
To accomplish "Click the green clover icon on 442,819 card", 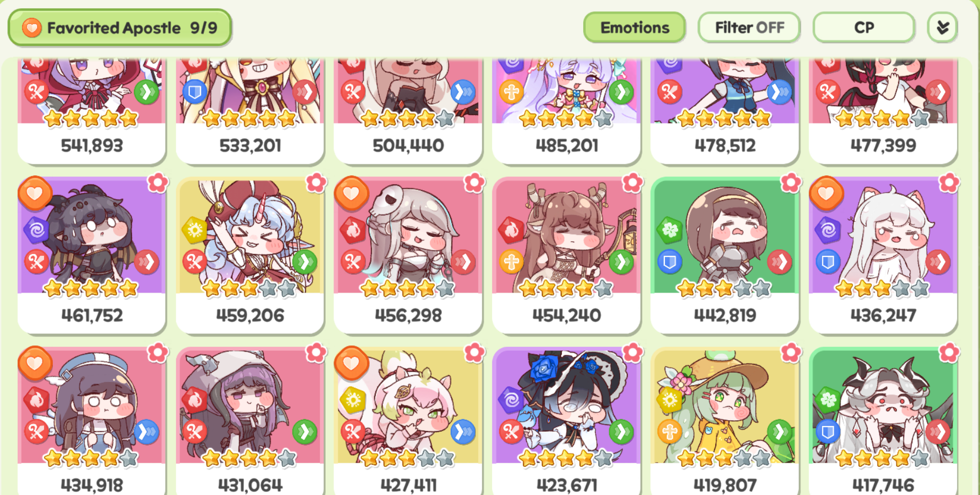I will click(x=670, y=230).
